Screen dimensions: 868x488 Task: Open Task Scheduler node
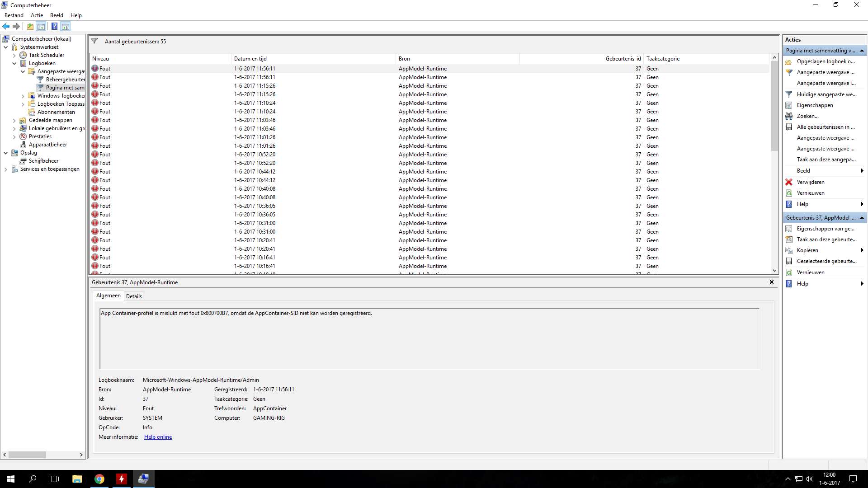pyautogui.click(x=46, y=55)
